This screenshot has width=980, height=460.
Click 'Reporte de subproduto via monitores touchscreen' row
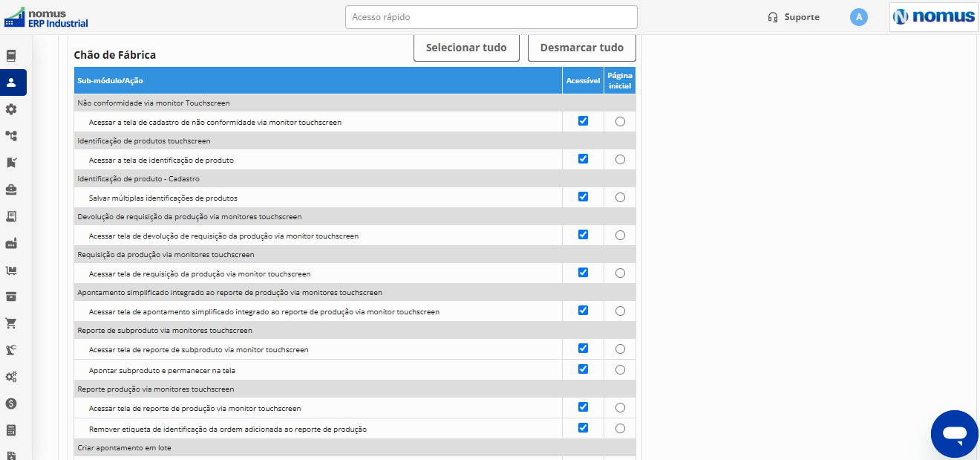tap(355, 330)
